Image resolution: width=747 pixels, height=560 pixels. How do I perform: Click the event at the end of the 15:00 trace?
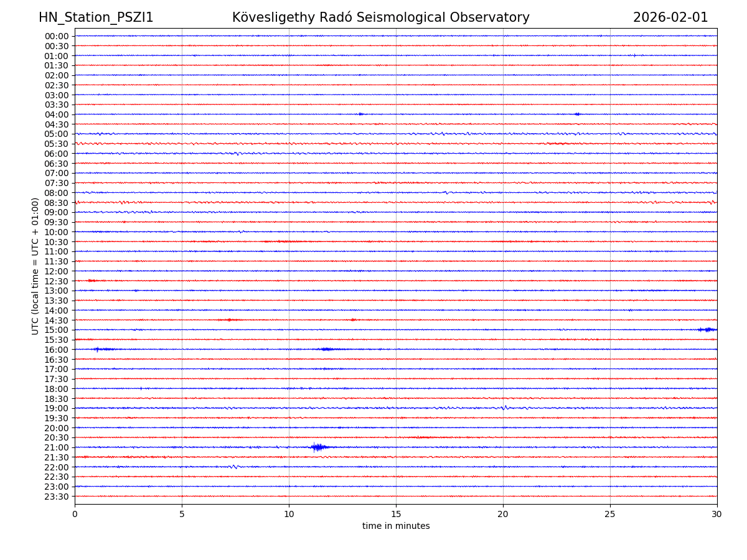point(707,330)
